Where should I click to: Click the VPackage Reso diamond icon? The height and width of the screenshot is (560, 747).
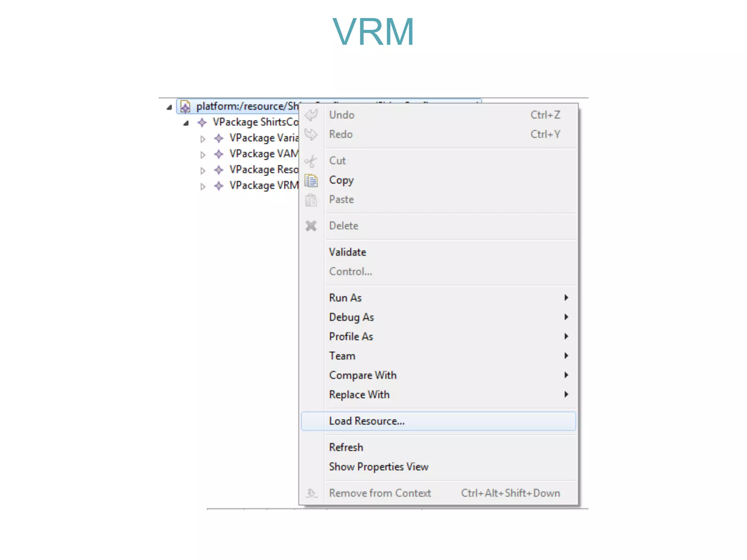[218, 170]
